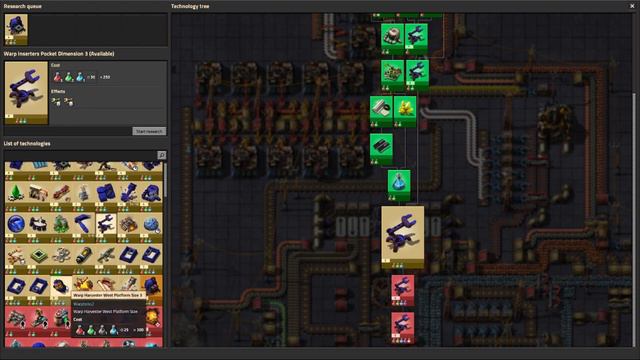Open the blue flask science tree node
The image size is (640, 360).
click(399, 186)
